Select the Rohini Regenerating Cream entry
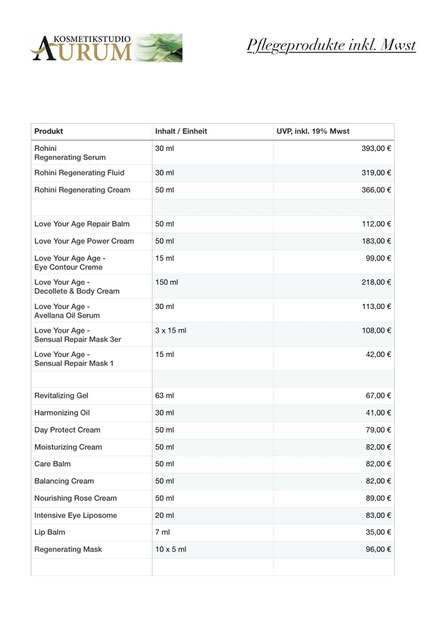The width and height of the screenshot is (430, 623). pyautogui.click(x=82, y=190)
